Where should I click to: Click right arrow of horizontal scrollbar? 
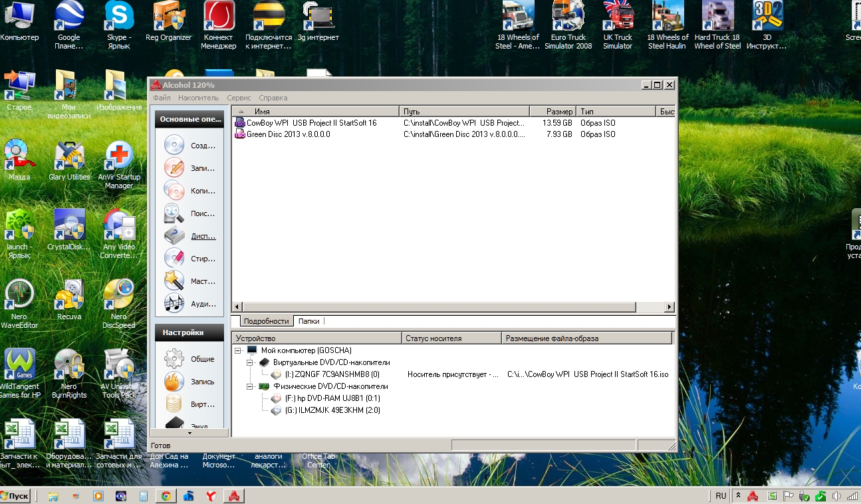point(670,307)
